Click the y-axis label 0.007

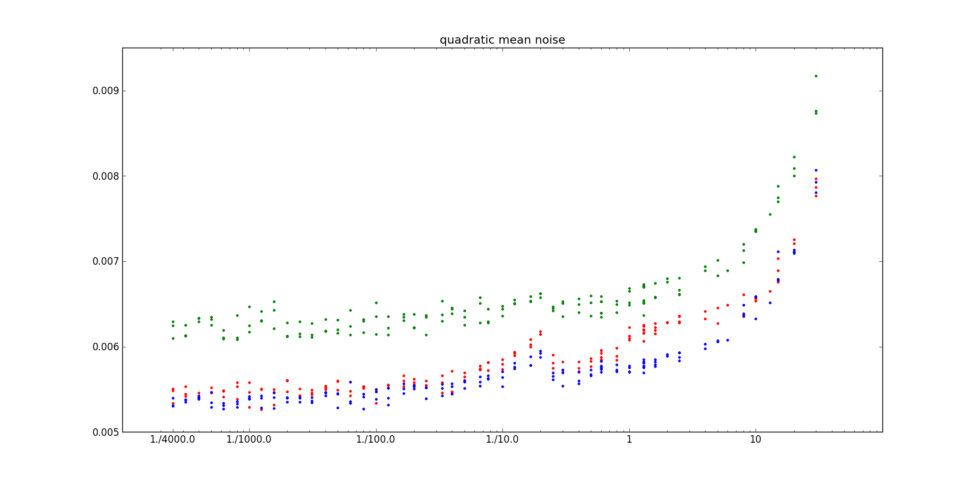tap(106, 261)
